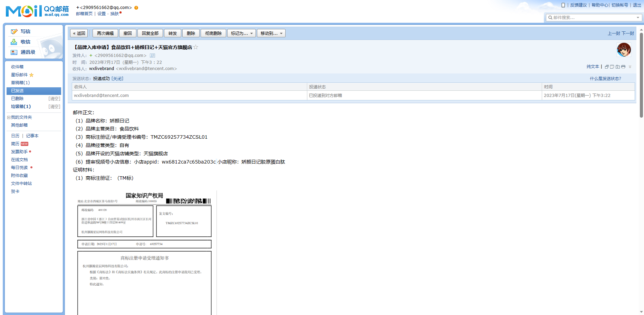The height and width of the screenshot is (315, 644).
Task: Open 发票助手 invoice assistant
Action: (x=19, y=152)
